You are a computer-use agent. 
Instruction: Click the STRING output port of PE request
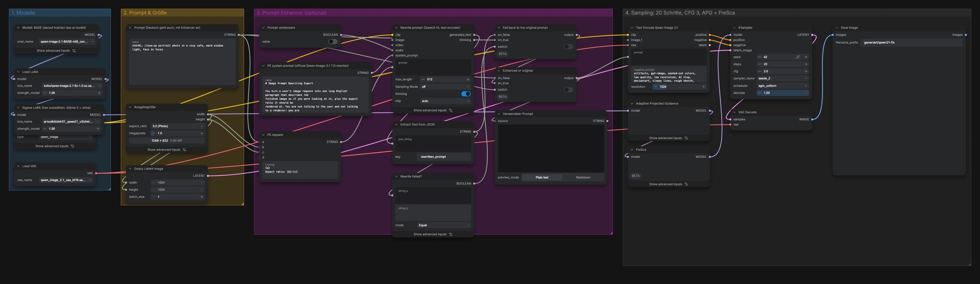(341, 142)
